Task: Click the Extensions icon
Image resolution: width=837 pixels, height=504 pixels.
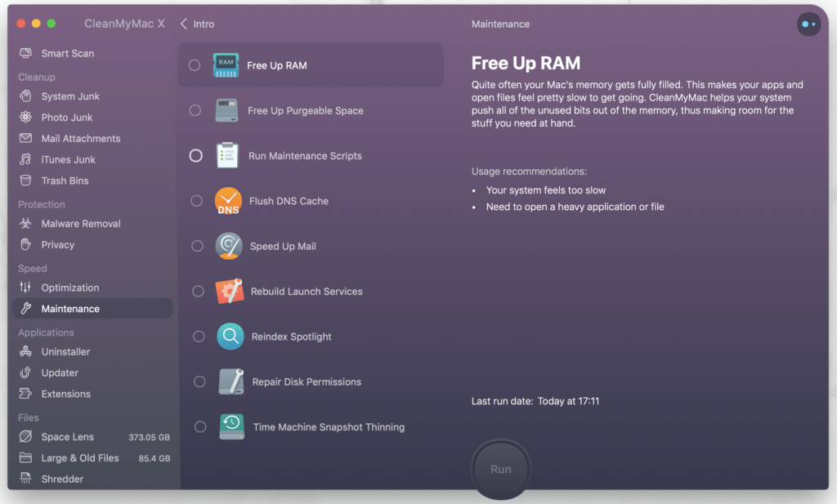Action: pos(25,394)
